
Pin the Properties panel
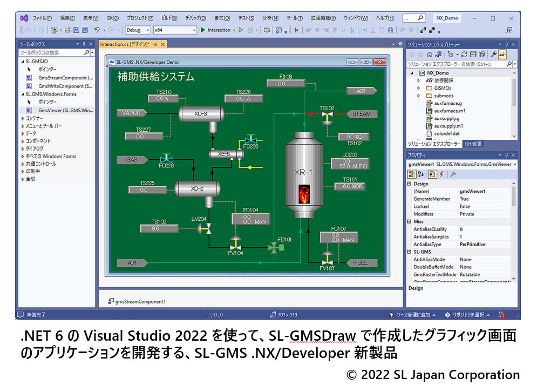point(507,155)
